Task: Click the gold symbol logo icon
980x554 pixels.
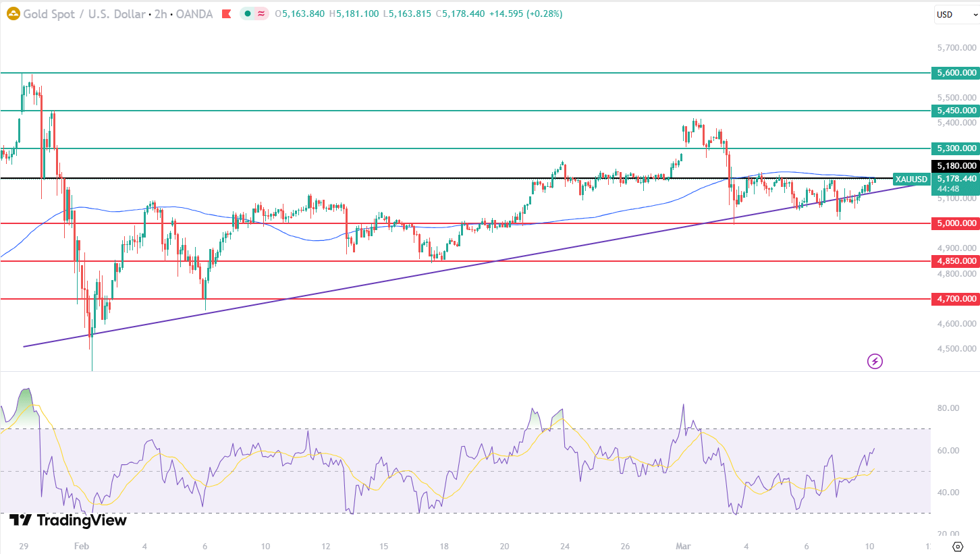Action: click(x=13, y=13)
